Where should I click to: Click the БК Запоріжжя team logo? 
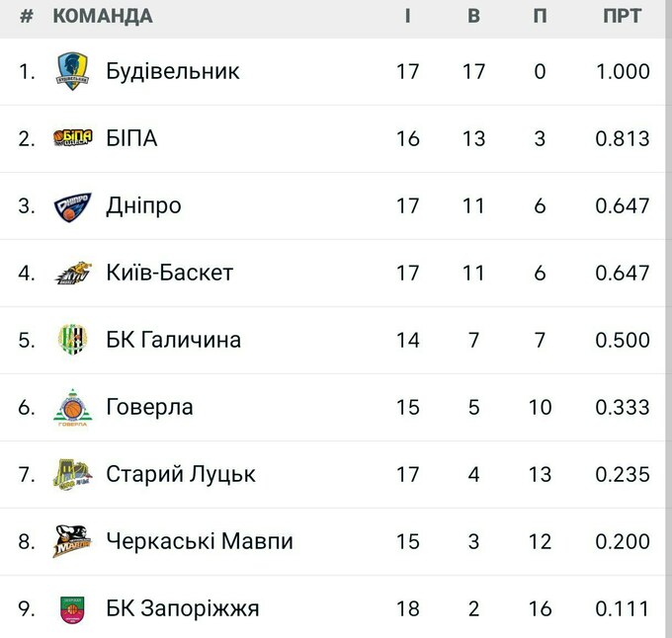72,608
